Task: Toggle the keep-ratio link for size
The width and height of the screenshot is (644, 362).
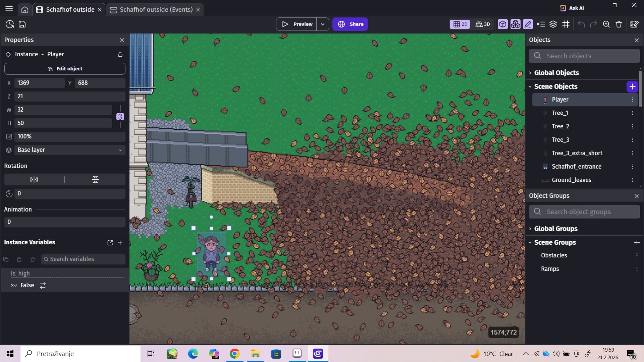Action: [x=120, y=117]
